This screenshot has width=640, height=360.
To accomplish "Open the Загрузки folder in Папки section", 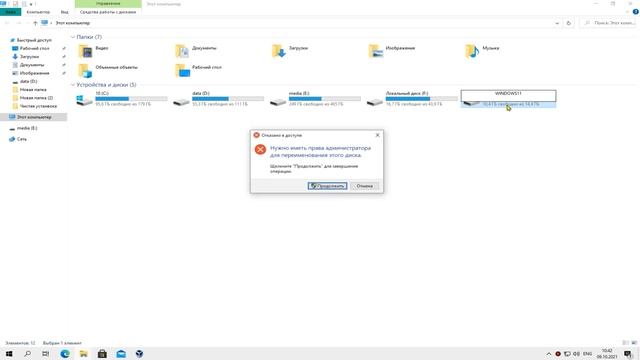I will (x=290, y=51).
